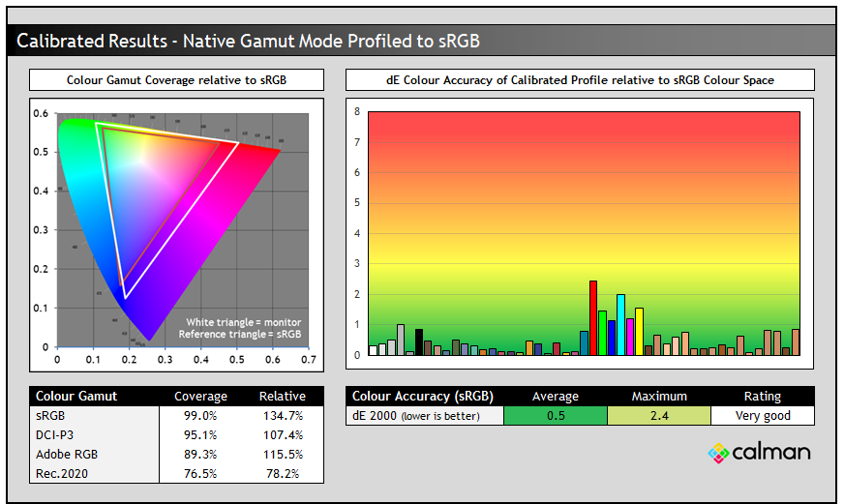Click the Maximum 2.4 value cell

(658, 415)
